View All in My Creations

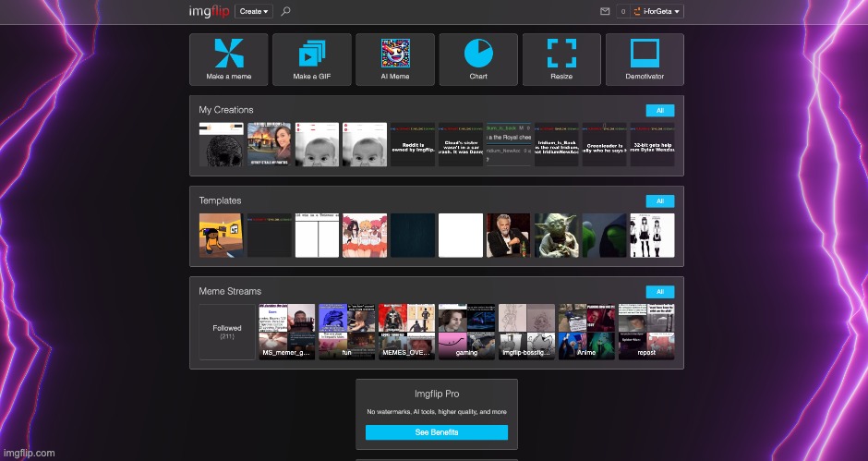(660, 110)
